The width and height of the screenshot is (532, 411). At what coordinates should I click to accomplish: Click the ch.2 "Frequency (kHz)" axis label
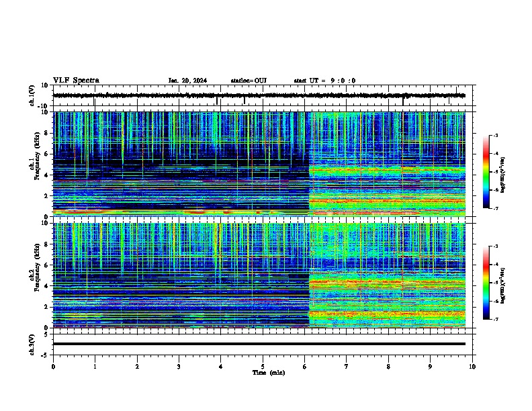37,267
